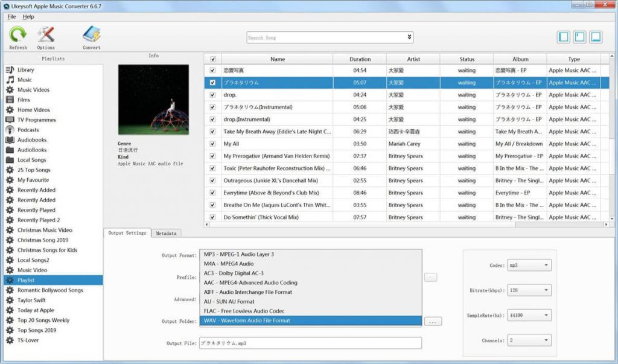Click the Audiobooks book icon

point(9,139)
